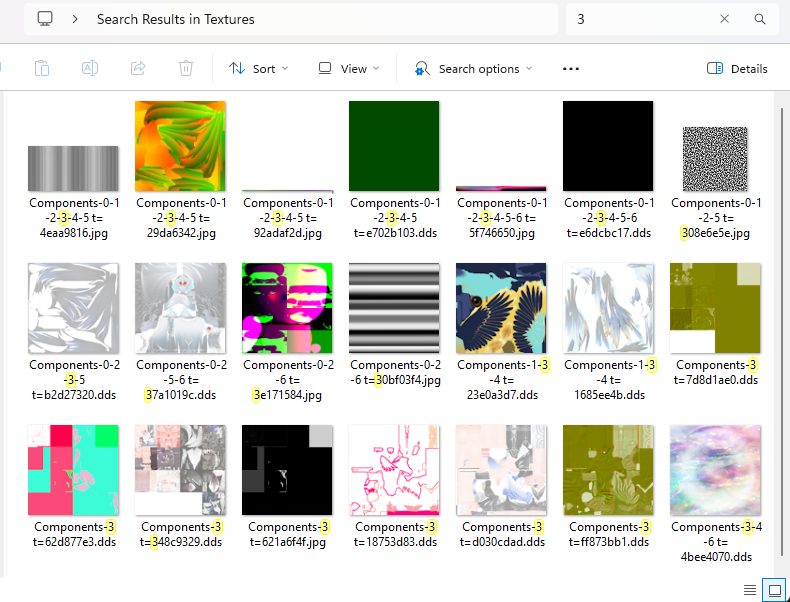Select olive blocks thumbnail 7d8d1ae0.dds
The height and width of the screenshot is (602, 790).
pyautogui.click(x=715, y=308)
